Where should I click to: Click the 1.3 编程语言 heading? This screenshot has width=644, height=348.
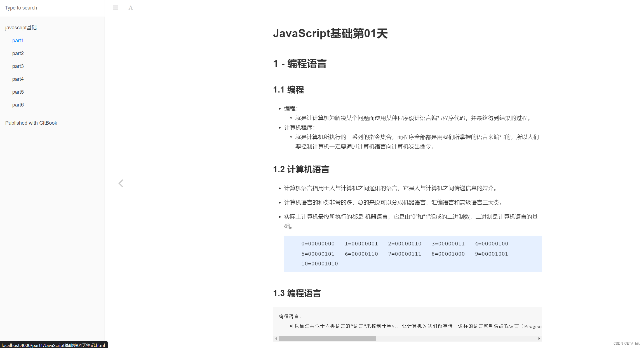[297, 293]
